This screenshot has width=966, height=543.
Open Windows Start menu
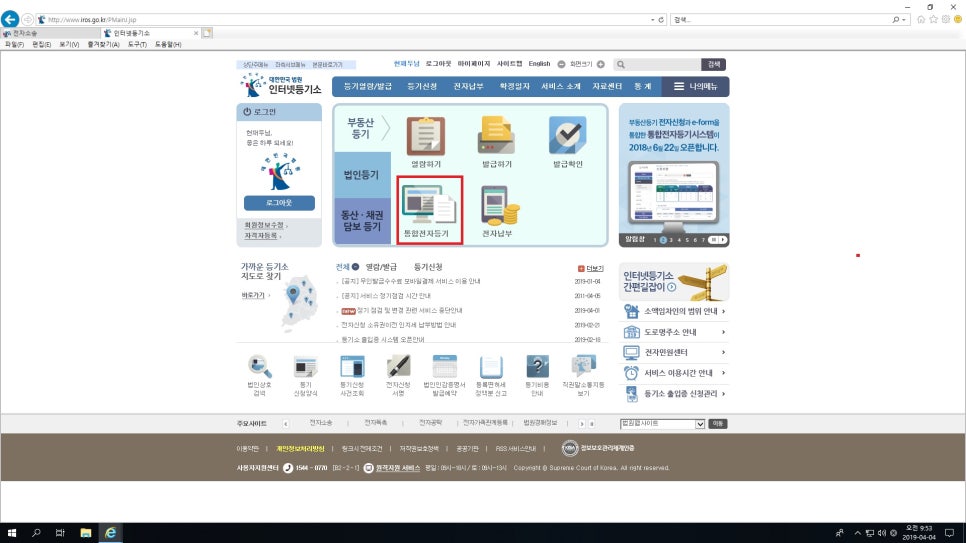(11, 533)
